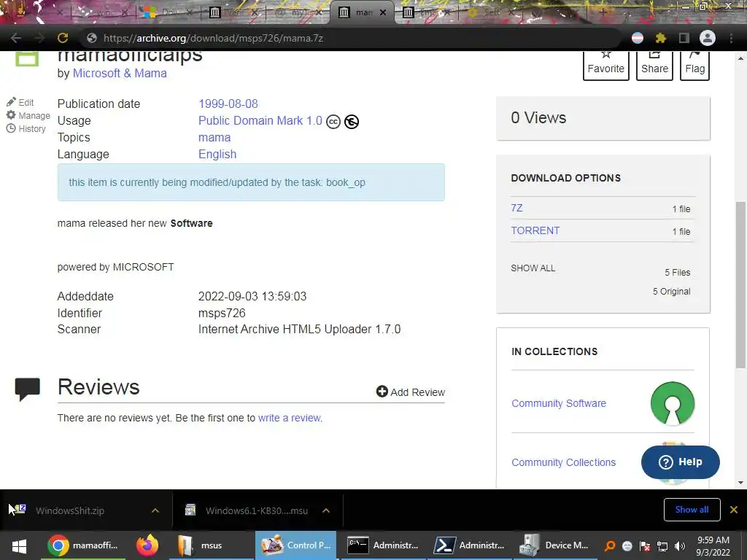Click the Creative Commons CC icon

tap(333, 122)
